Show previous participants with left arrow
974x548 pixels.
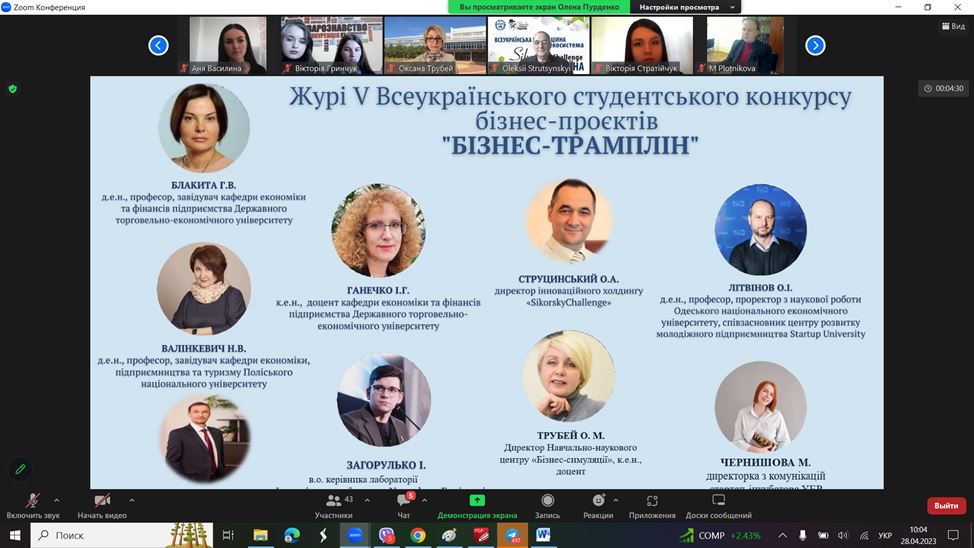pos(158,45)
